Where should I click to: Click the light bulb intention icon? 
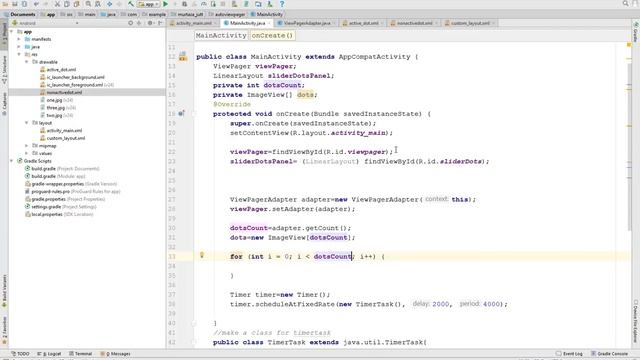click(x=202, y=255)
